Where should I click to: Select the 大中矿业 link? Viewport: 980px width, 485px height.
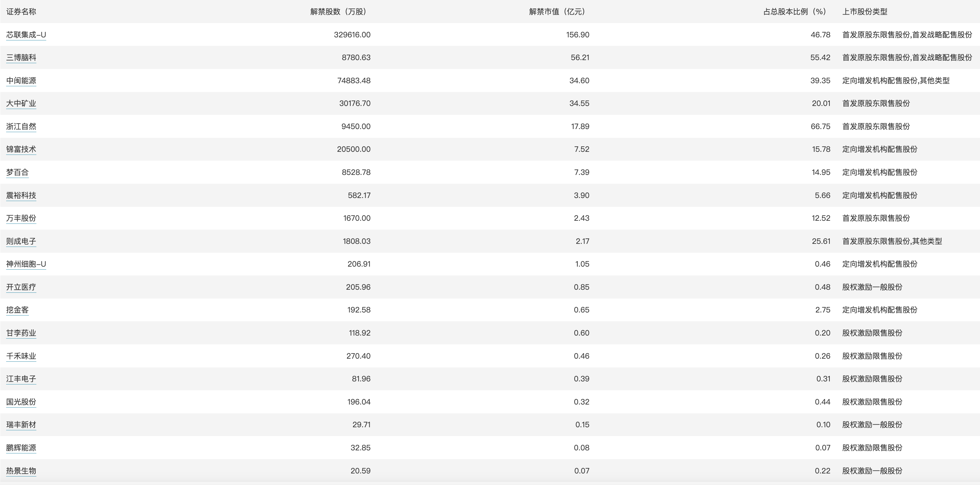21,104
